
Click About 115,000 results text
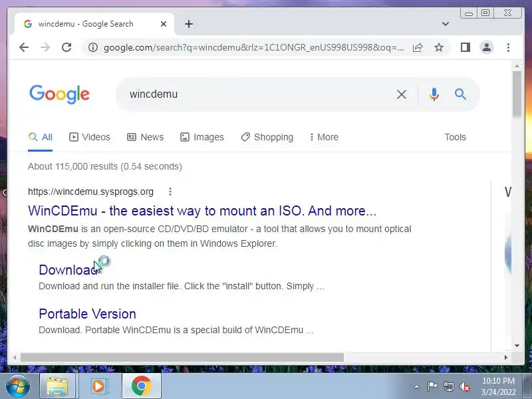[x=105, y=167]
